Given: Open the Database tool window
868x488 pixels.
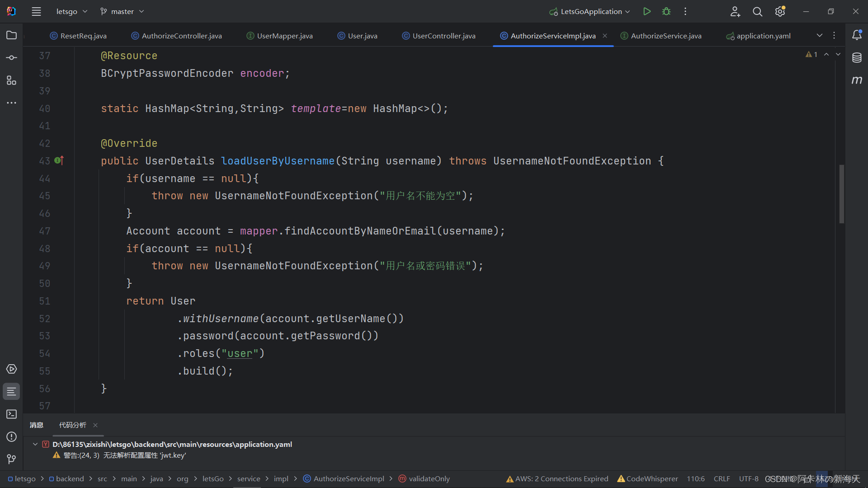Looking at the screenshot, I should pos(857,58).
